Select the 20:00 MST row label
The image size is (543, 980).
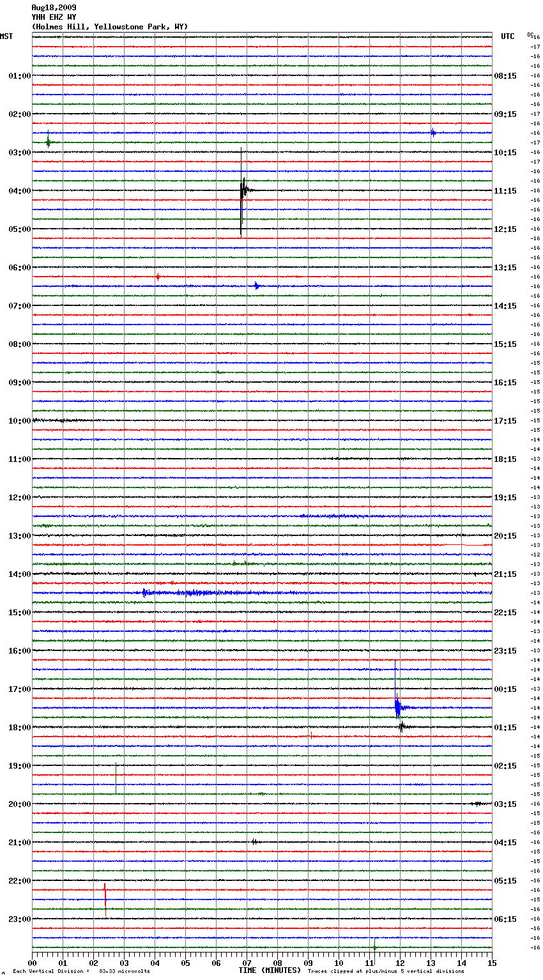tap(20, 804)
